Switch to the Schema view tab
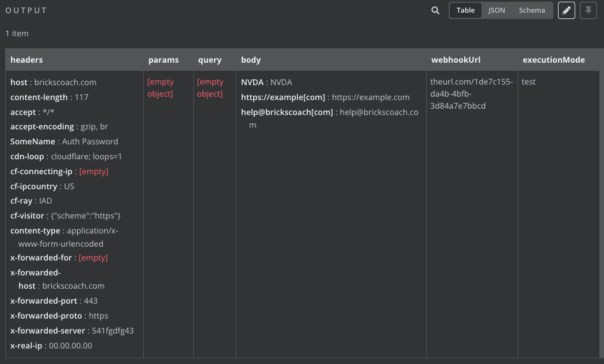This screenshot has height=364, width=604. pyautogui.click(x=532, y=10)
